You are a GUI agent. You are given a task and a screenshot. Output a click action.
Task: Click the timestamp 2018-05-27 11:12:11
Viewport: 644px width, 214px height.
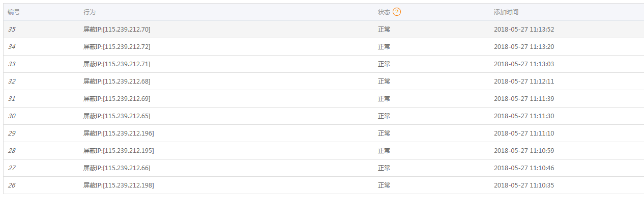click(524, 82)
